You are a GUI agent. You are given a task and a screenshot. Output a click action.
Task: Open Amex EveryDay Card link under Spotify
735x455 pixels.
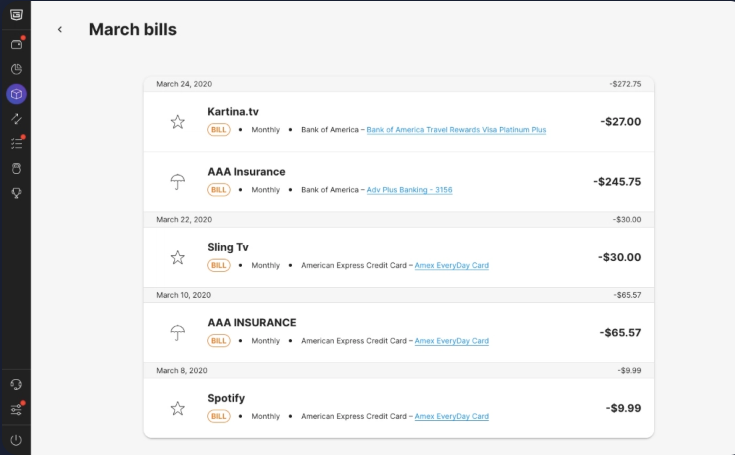point(451,416)
